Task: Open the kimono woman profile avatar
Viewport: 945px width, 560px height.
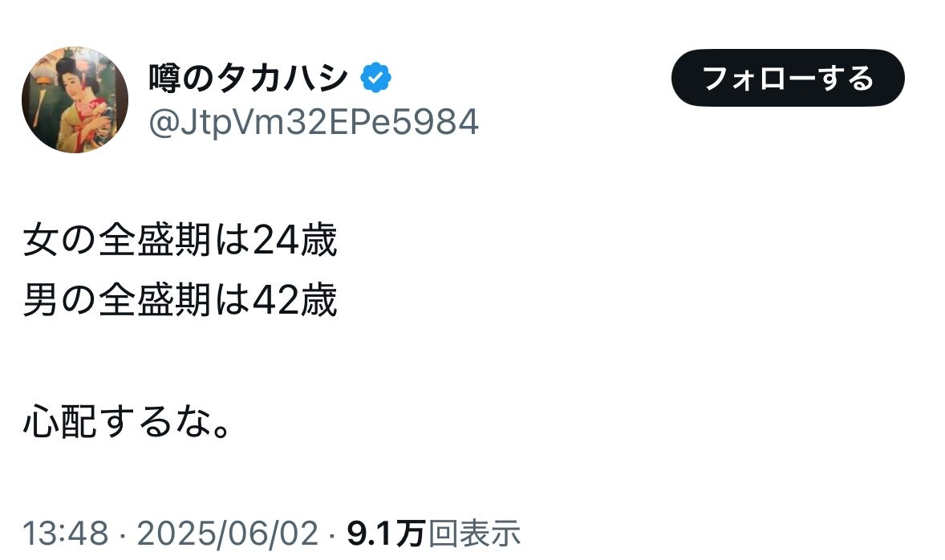Action: (75, 99)
